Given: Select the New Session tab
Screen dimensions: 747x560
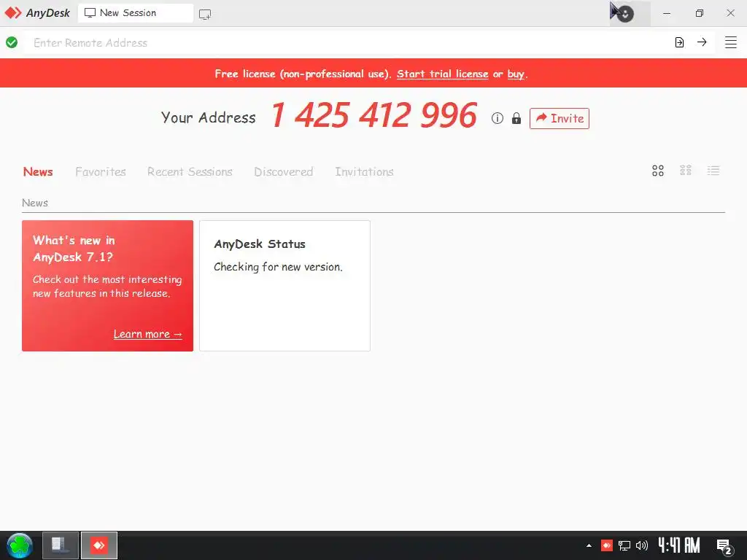Looking at the screenshot, I should coord(135,13).
